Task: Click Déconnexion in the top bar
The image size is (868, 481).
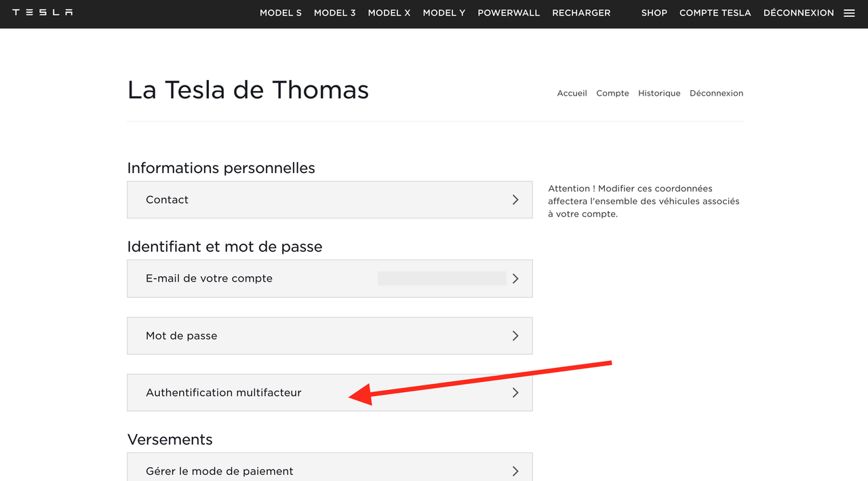Action: click(799, 13)
